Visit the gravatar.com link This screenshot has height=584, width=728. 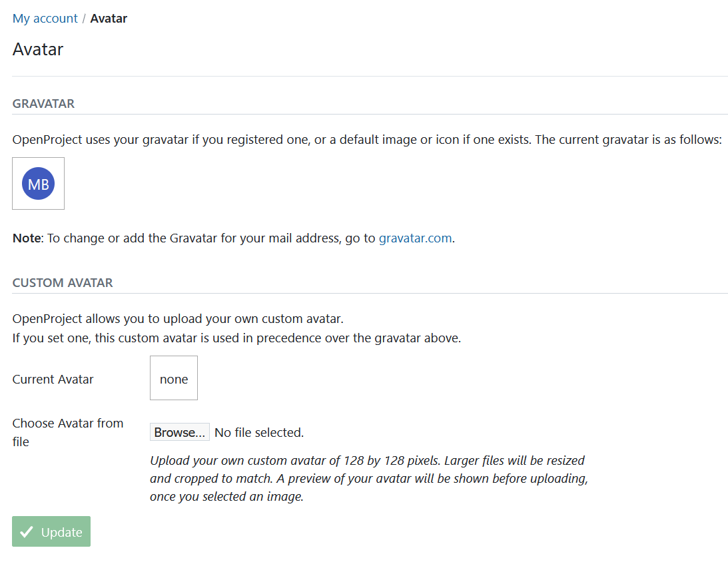pos(416,238)
